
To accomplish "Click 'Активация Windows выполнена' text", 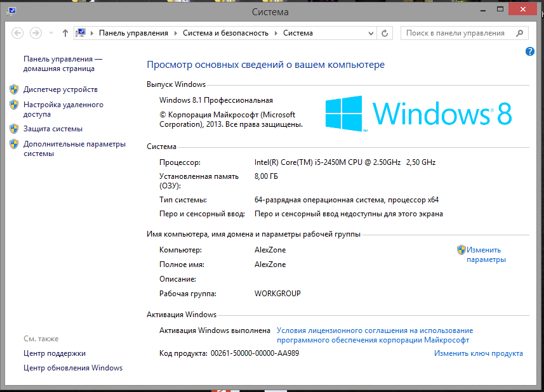I will coord(215,330).
